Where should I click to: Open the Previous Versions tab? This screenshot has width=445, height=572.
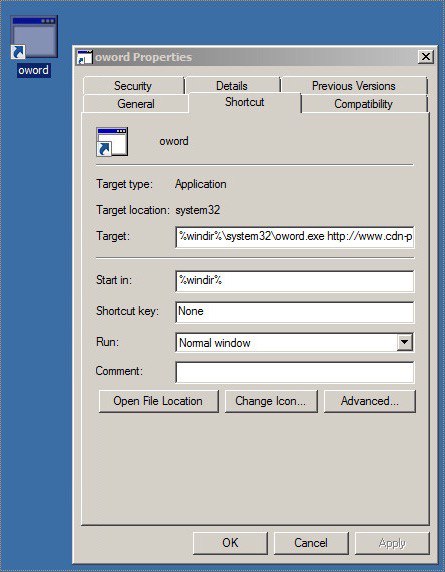[x=354, y=86]
